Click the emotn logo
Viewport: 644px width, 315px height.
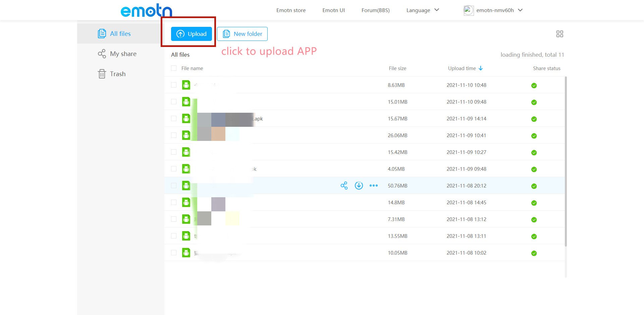point(146,10)
